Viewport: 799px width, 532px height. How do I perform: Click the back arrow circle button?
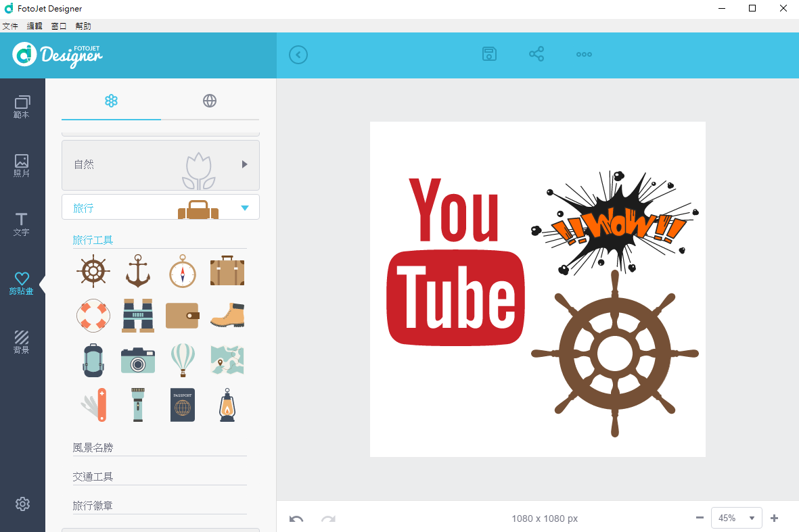tap(298, 55)
